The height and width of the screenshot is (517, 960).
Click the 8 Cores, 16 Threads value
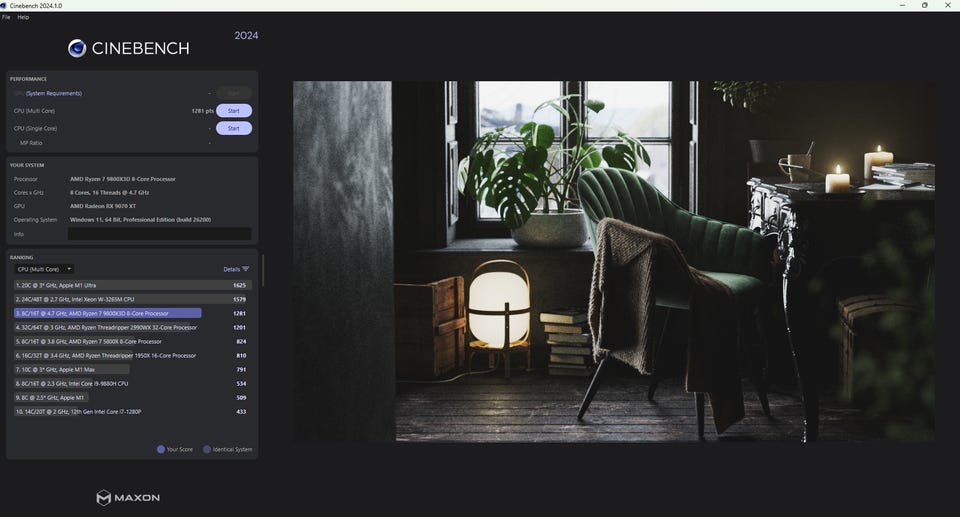110,192
